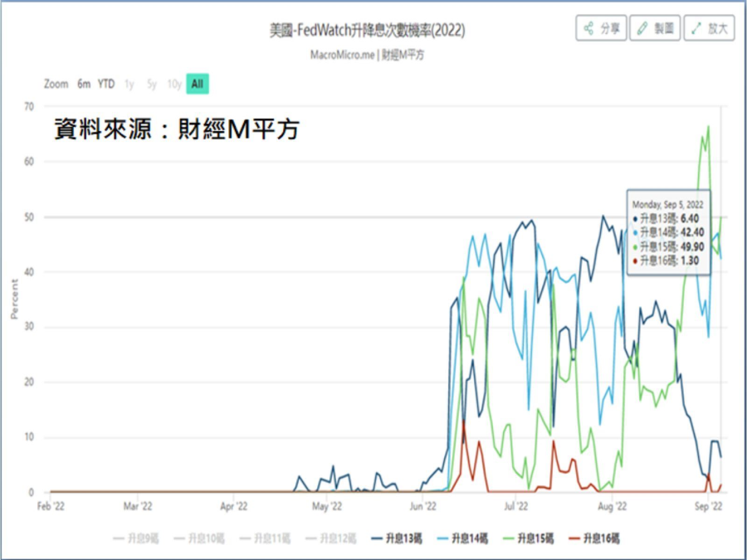Viewport: 747px width, 560px height.
Task: Hide the 升息16碼 legend series
Action: click(594, 538)
